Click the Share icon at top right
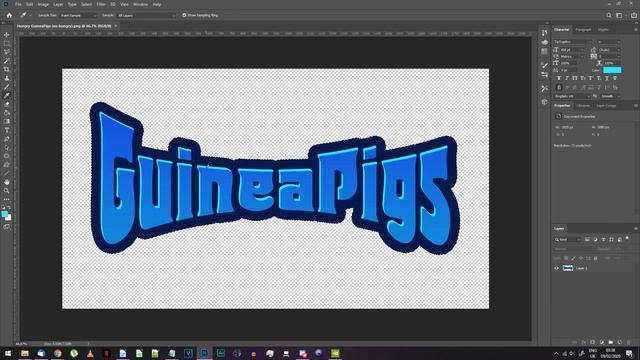 point(633,16)
